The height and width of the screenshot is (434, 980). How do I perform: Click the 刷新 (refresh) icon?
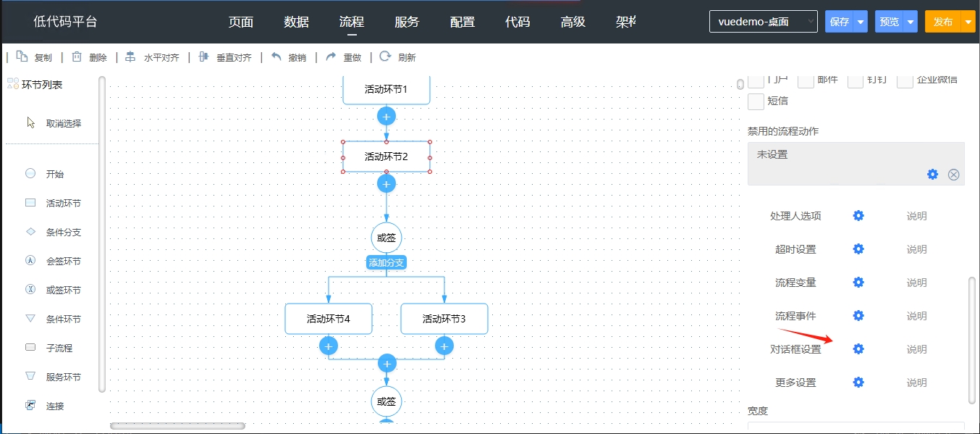[385, 57]
